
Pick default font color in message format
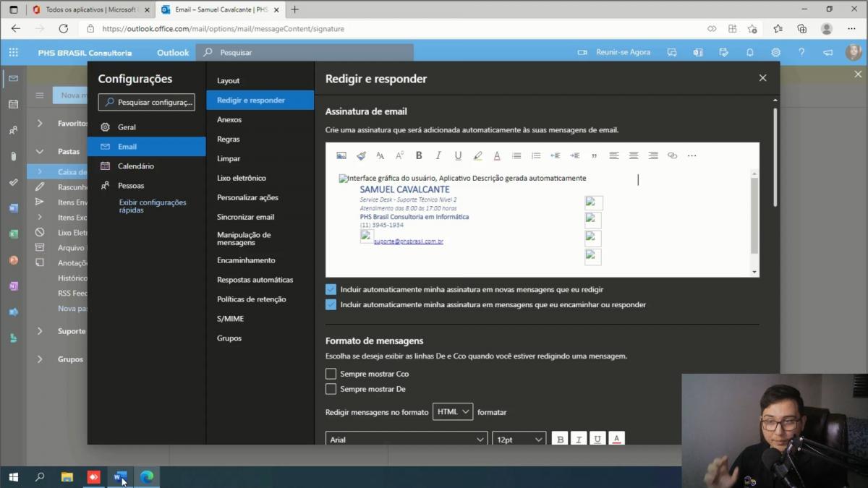(616, 440)
